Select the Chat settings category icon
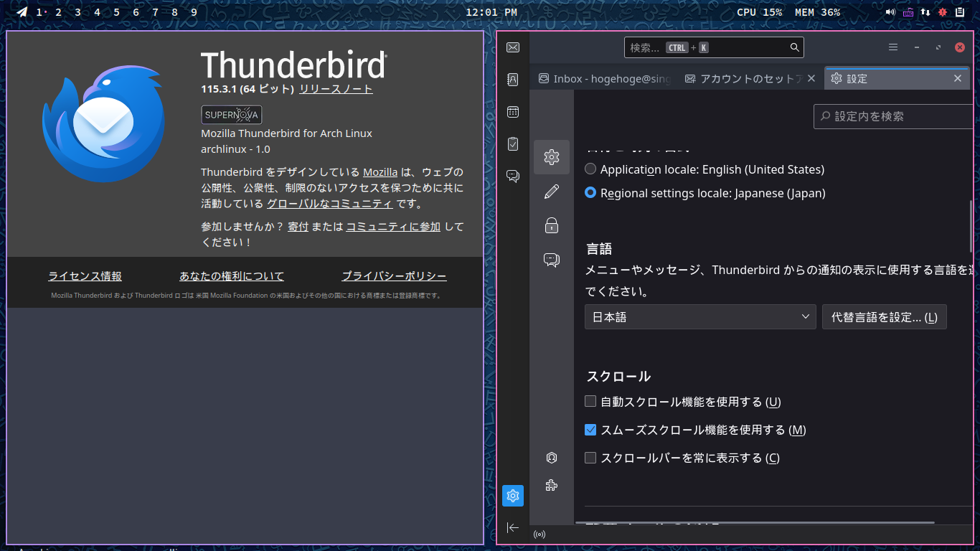980x551 pixels. [x=552, y=260]
